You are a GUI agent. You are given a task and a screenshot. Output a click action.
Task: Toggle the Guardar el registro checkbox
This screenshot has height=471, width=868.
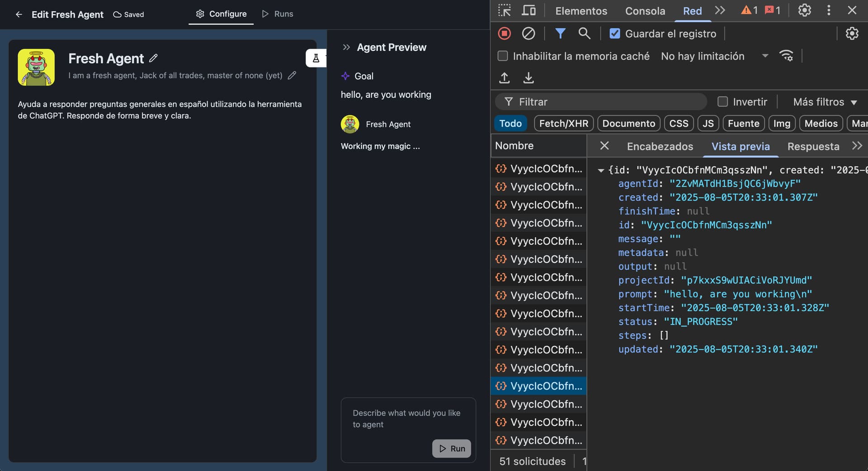click(615, 33)
